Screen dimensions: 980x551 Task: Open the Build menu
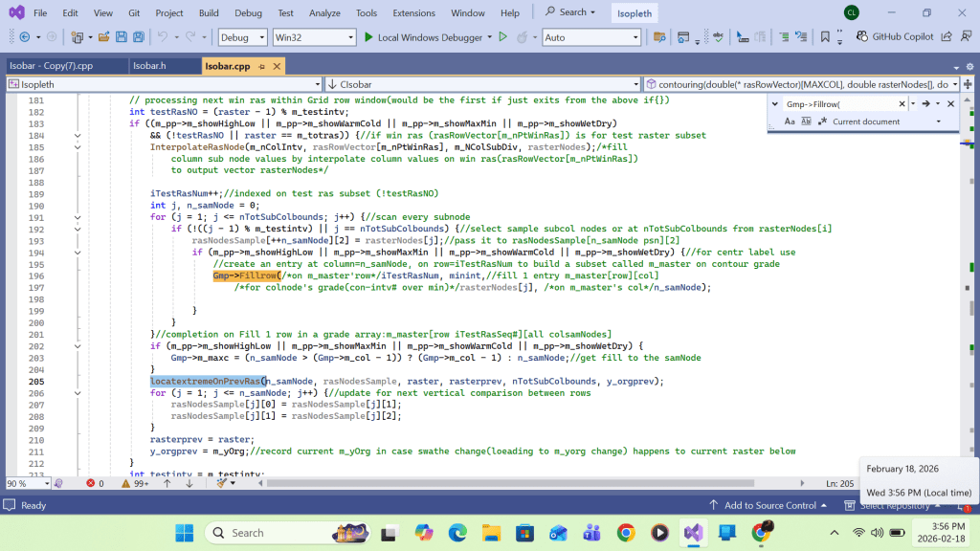point(209,12)
